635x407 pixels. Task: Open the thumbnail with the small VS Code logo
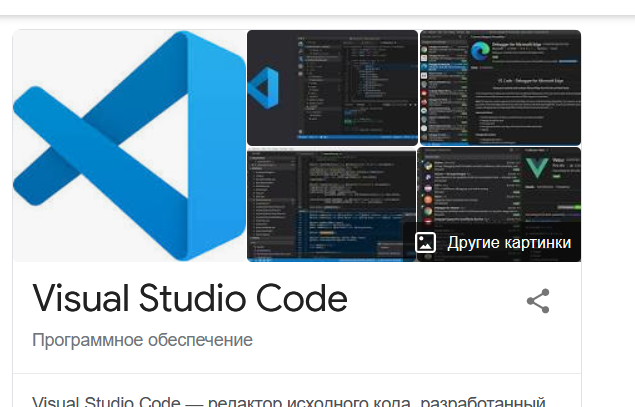[x=332, y=87]
